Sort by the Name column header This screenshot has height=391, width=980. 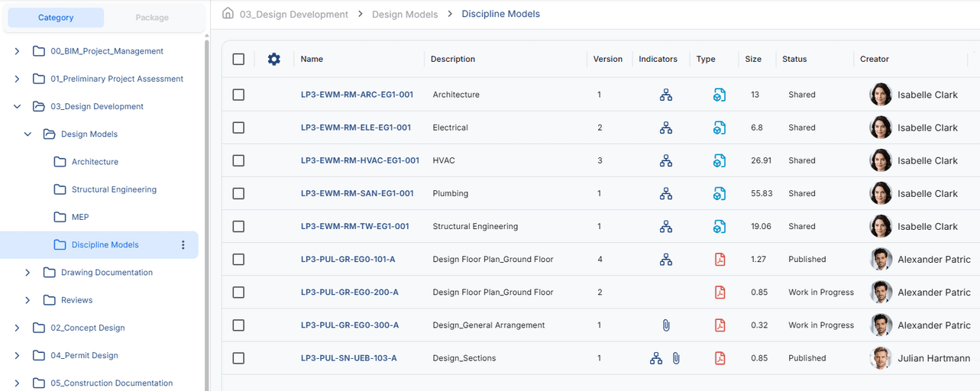tap(312, 59)
